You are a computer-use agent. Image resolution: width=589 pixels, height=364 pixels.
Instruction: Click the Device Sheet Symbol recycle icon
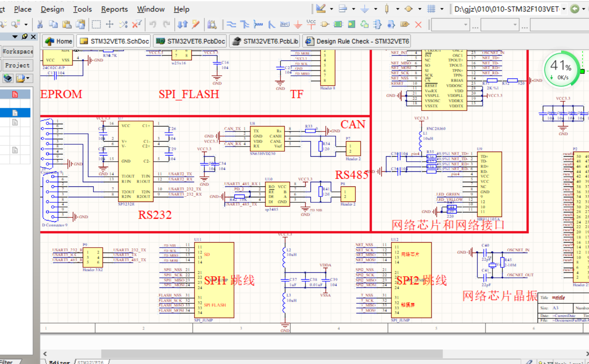(364, 25)
